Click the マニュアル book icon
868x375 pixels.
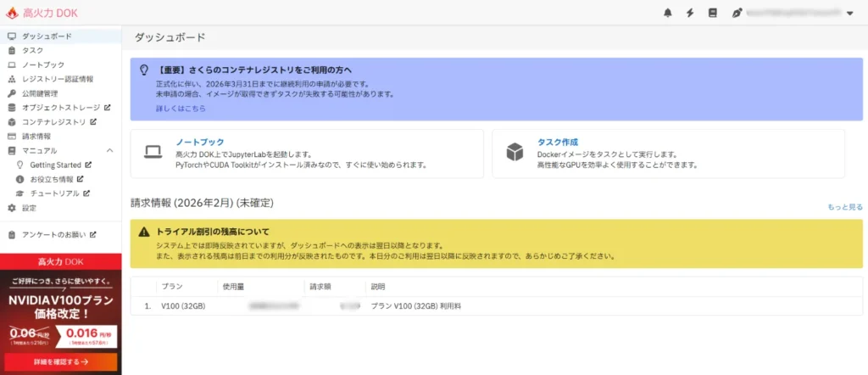(12, 151)
